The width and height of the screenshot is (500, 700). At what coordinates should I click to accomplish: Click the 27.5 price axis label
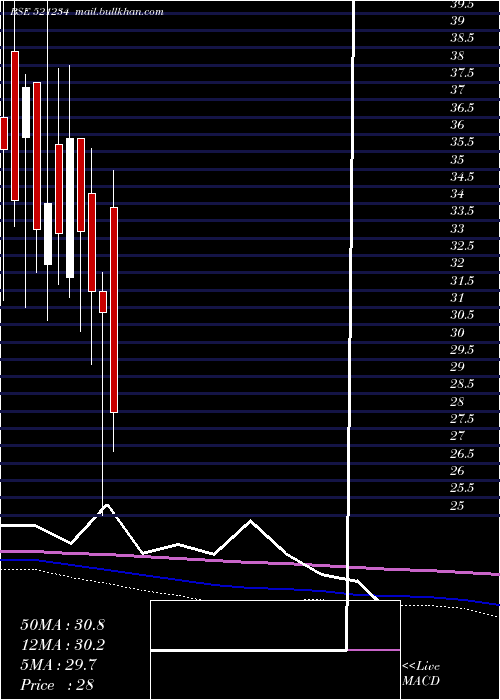tap(462, 418)
